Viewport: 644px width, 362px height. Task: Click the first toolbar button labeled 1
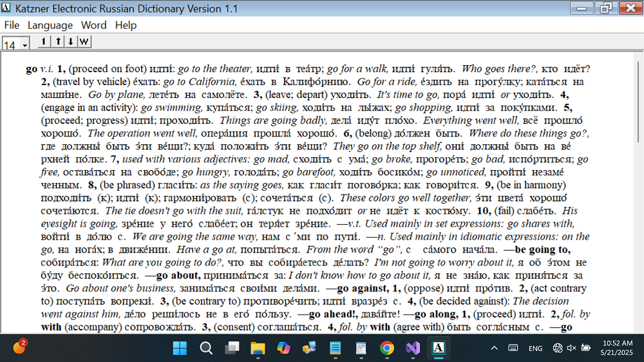(43, 42)
